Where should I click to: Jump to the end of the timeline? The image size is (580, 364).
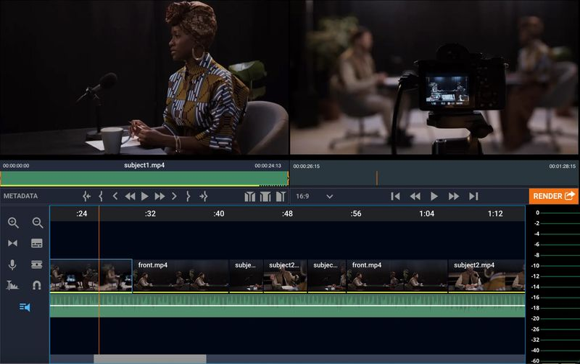(x=474, y=196)
